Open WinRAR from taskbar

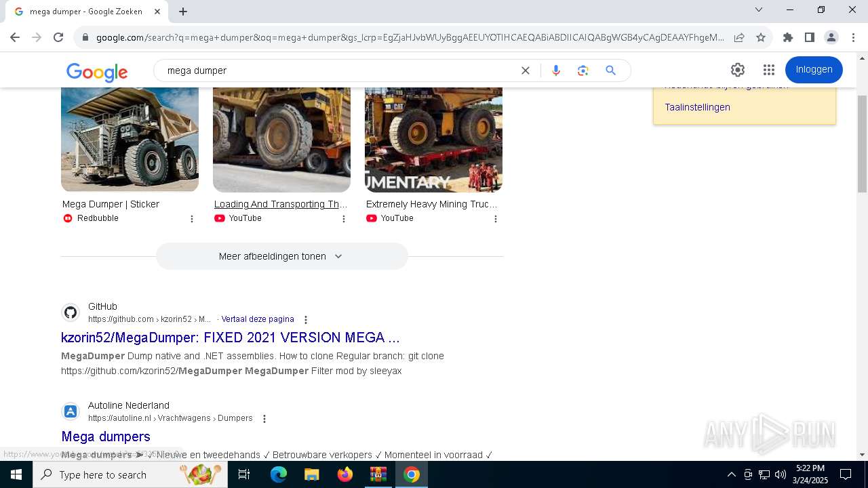(378, 474)
